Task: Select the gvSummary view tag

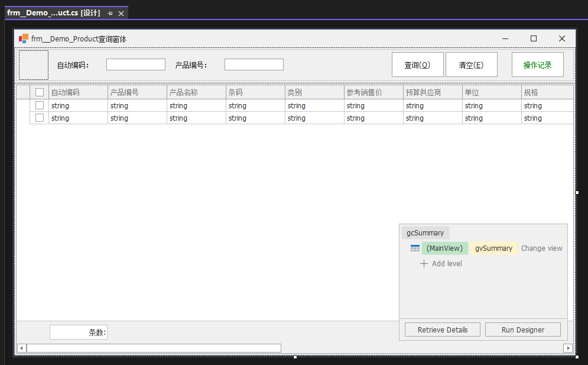Action: point(493,248)
